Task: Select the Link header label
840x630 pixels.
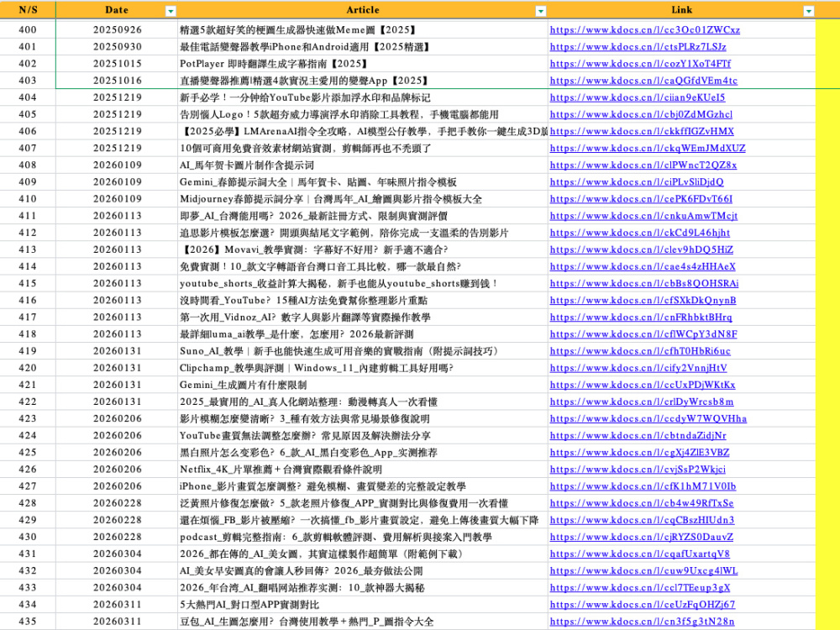Action: coord(681,9)
